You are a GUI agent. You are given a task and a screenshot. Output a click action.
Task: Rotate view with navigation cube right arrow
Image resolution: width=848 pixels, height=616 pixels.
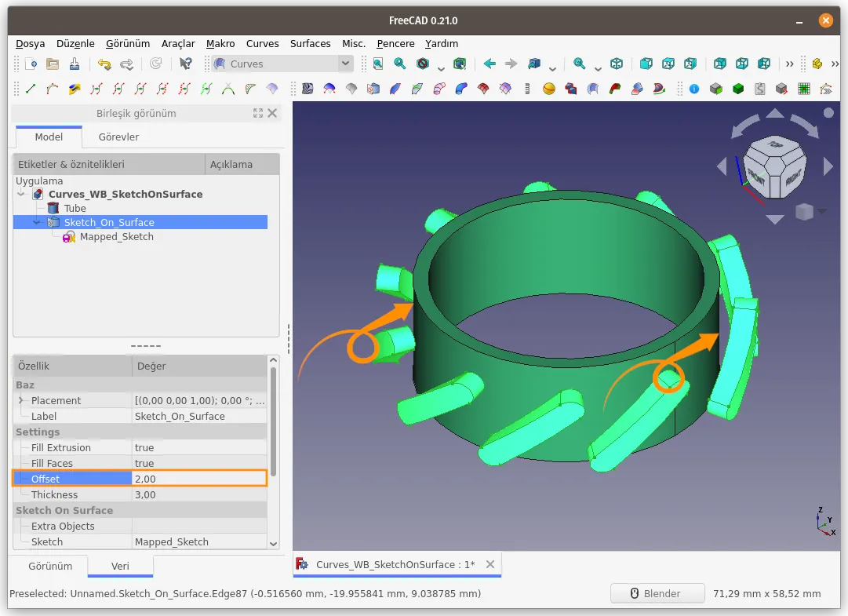(x=828, y=166)
